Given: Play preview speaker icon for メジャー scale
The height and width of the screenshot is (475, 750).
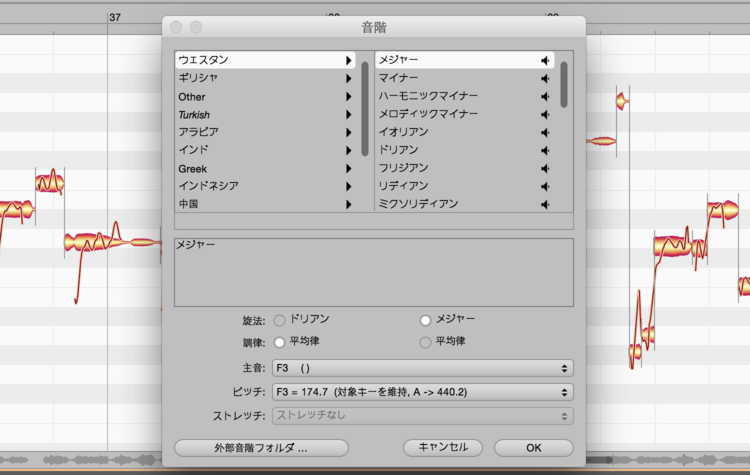Looking at the screenshot, I should click(545, 60).
